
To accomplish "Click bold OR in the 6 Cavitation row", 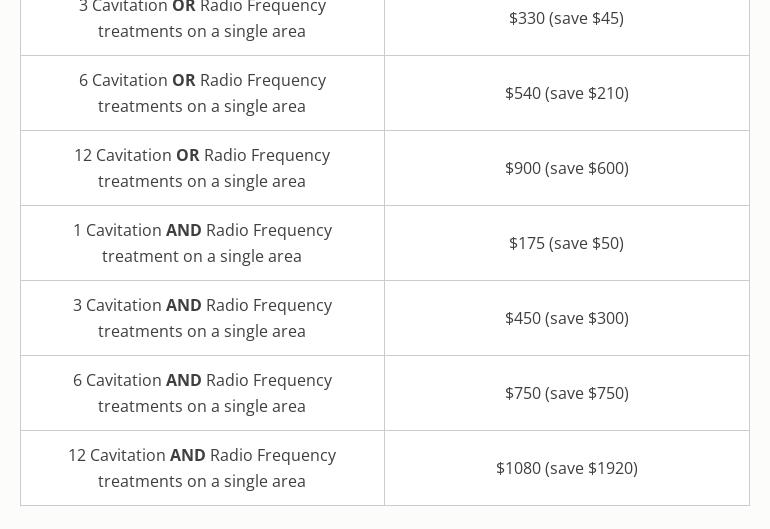I will tap(184, 80).
